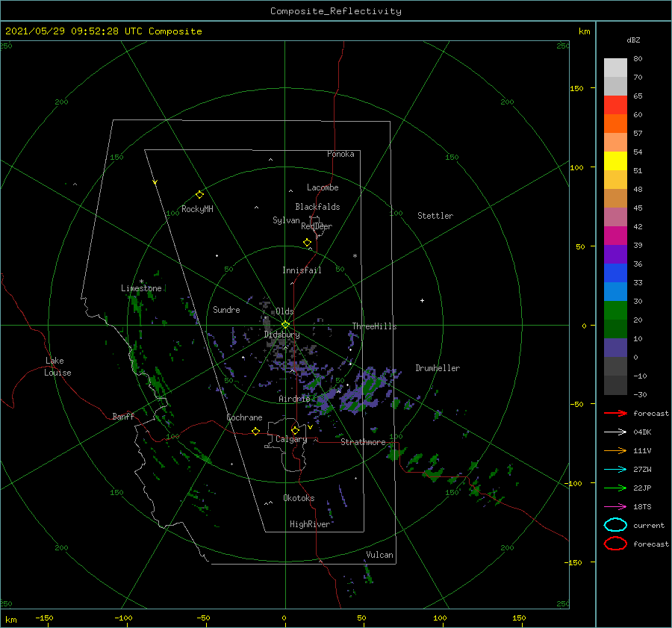
Task: Click the 80 dBZ light gray swatch
Action: pyautogui.click(x=615, y=67)
